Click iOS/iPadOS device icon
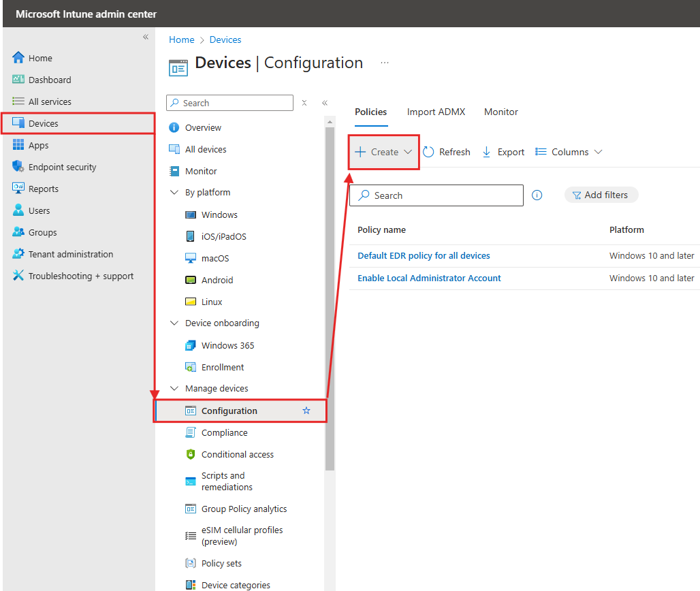This screenshot has width=700, height=591. tap(191, 236)
